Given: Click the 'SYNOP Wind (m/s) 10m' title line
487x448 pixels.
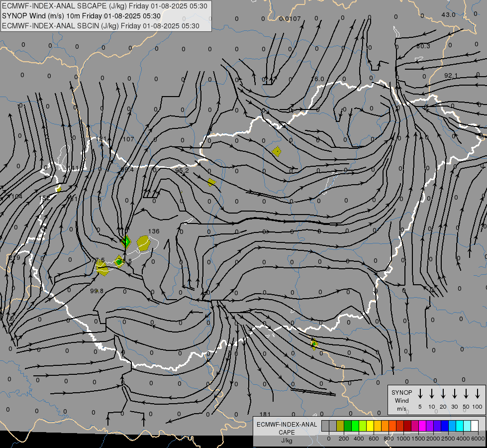Looking at the screenshot, I should tap(81, 16).
